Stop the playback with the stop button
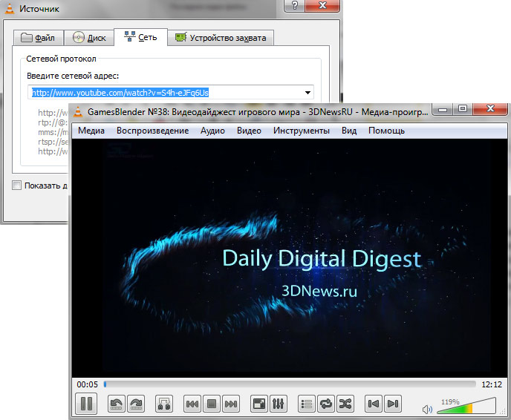511x420 pixels. (x=212, y=404)
